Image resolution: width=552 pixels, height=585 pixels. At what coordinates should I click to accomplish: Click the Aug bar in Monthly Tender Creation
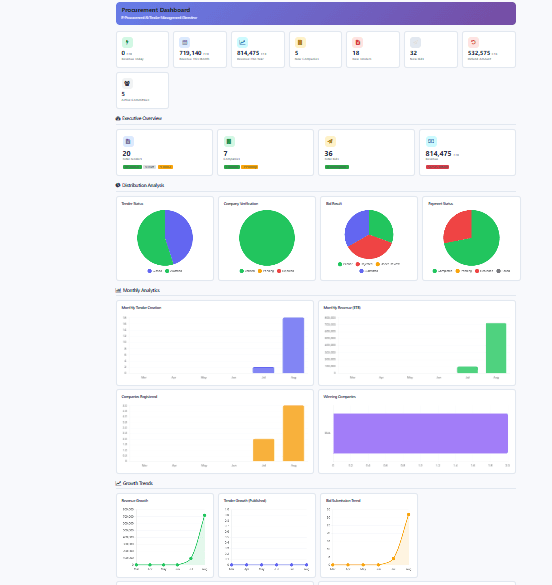293,345
